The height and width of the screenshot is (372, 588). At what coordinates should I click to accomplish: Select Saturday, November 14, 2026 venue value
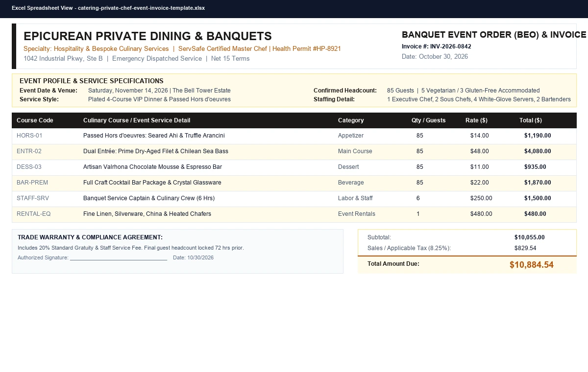pyautogui.click(x=159, y=91)
